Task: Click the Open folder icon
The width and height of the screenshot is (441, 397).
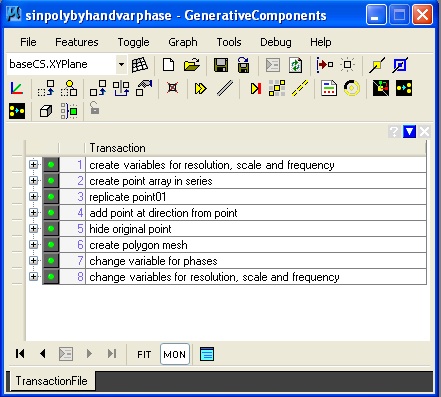Action: pos(192,64)
